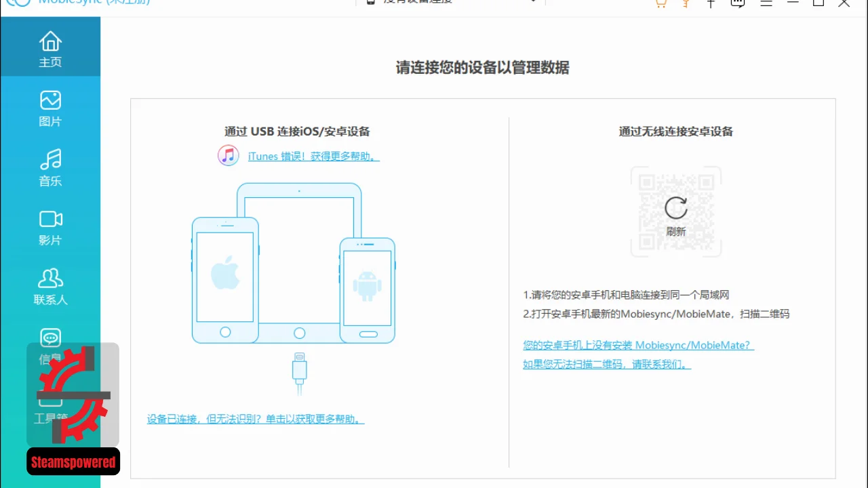Open the 影片 videos section

click(x=50, y=226)
